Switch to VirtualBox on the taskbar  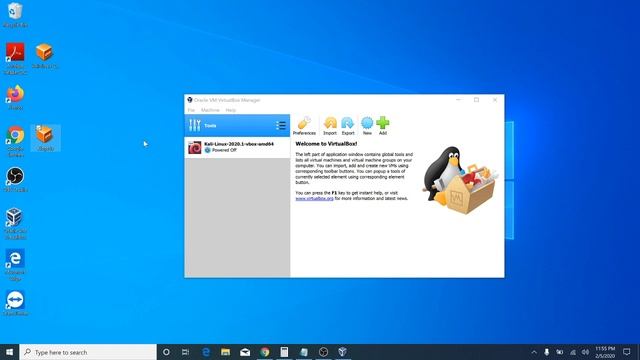click(x=342, y=352)
